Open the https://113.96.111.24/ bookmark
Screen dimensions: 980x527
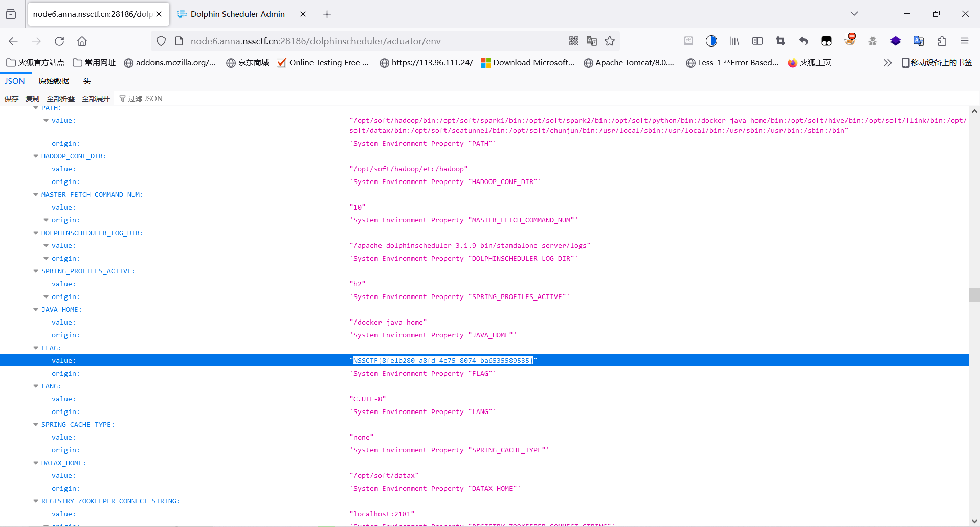point(426,63)
